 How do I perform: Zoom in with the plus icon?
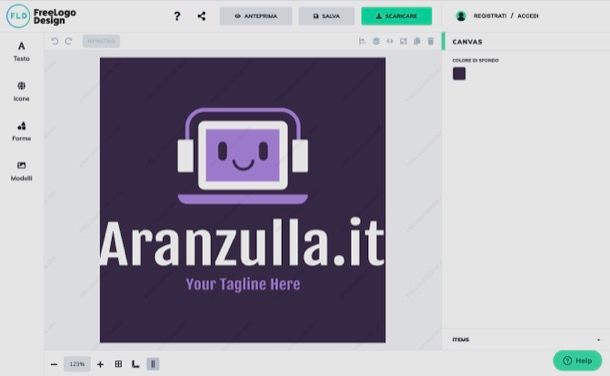point(100,364)
